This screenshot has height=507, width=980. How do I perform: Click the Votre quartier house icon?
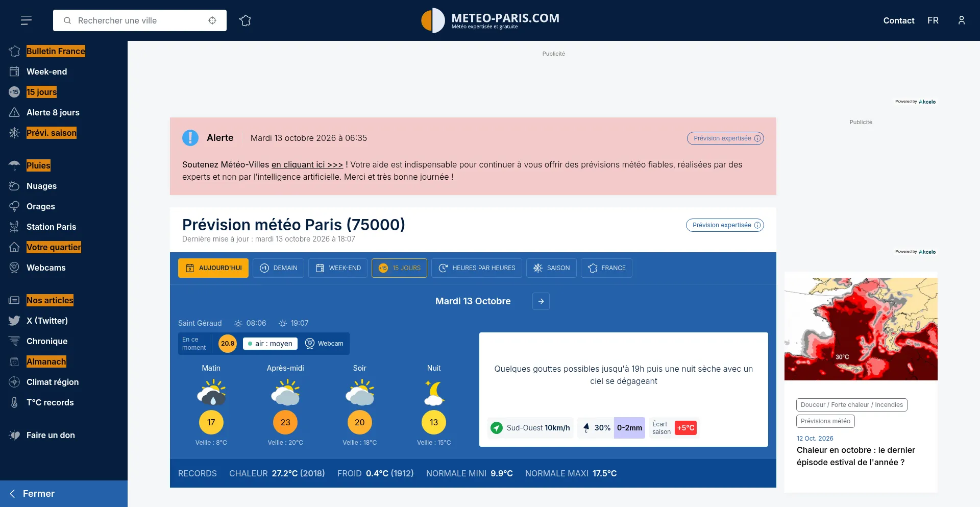pyautogui.click(x=14, y=247)
